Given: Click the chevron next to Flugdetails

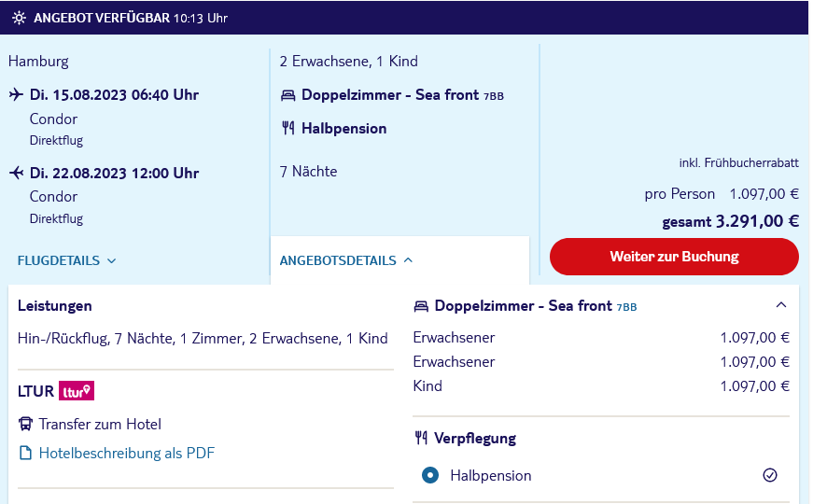Looking at the screenshot, I should click(x=111, y=260).
